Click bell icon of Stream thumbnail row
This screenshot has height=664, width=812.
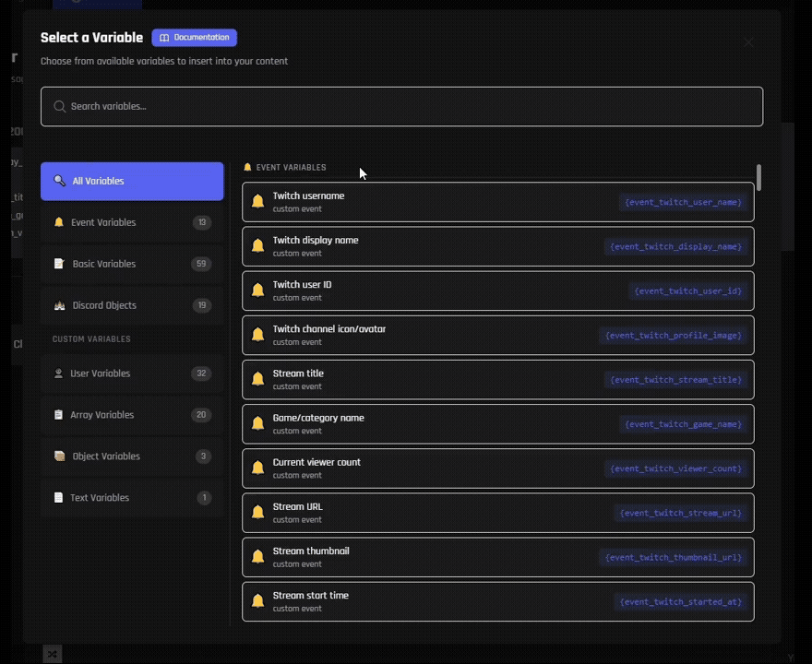point(257,557)
